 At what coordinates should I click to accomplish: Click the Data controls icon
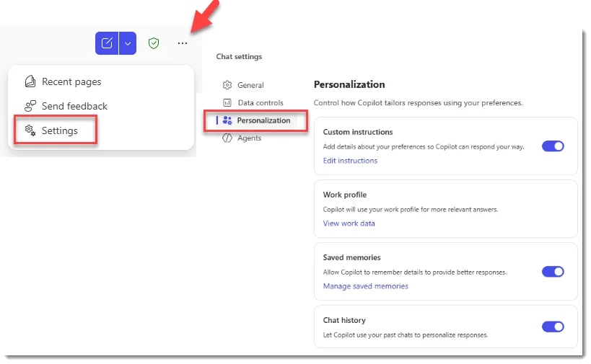(227, 103)
